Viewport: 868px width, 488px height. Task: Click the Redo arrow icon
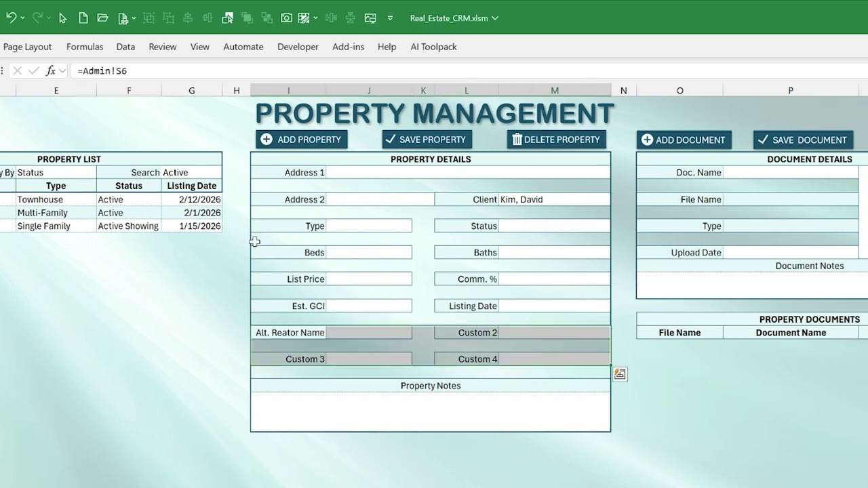(x=37, y=18)
